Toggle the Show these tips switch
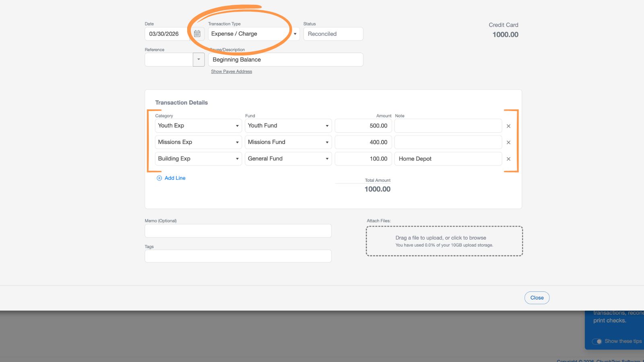Image resolution: width=644 pixels, height=362 pixels. click(x=597, y=341)
